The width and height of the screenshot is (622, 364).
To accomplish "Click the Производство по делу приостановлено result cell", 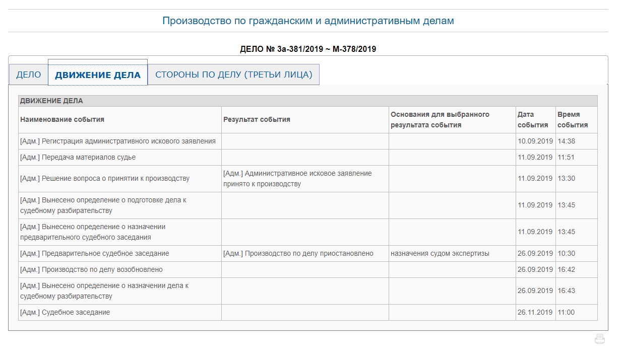I will coord(298,254).
